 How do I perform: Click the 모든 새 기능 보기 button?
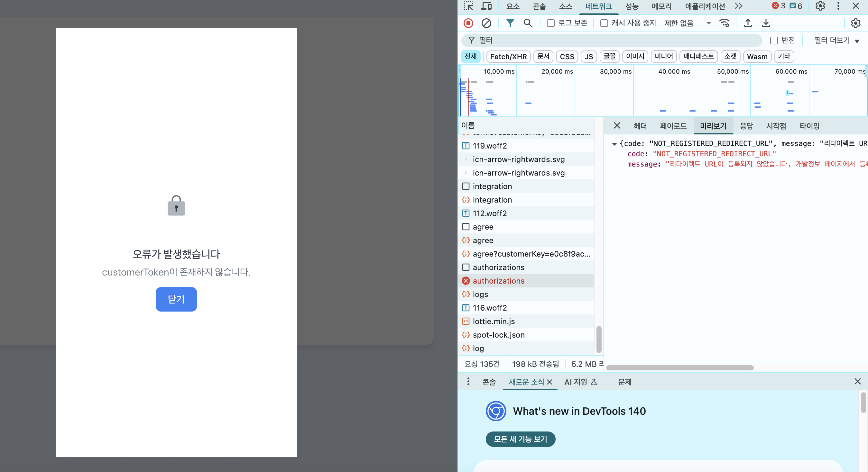point(520,439)
